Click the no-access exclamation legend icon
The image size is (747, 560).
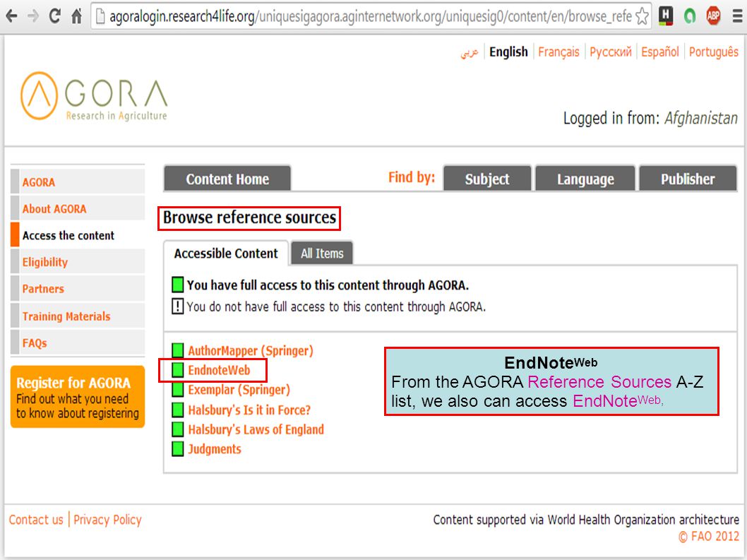tap(177, 306)
